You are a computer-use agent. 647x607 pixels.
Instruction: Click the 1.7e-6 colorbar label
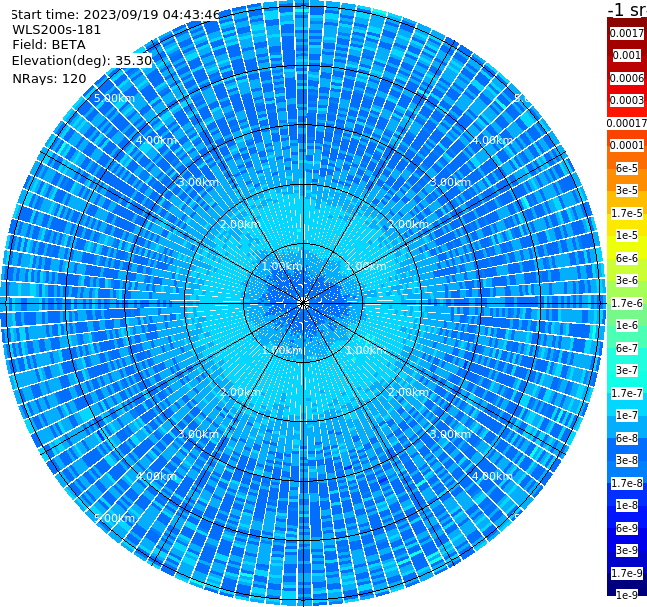(x=627, y=303)
